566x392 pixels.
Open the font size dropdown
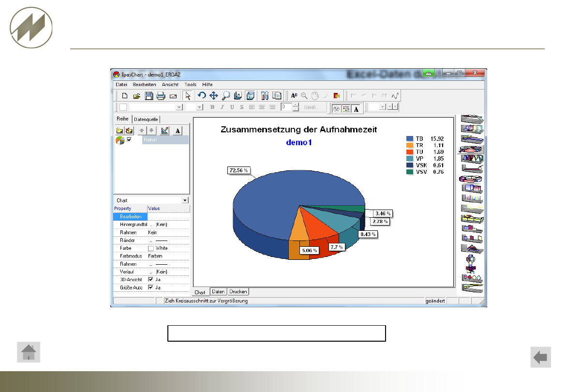[x=199, y=107]
